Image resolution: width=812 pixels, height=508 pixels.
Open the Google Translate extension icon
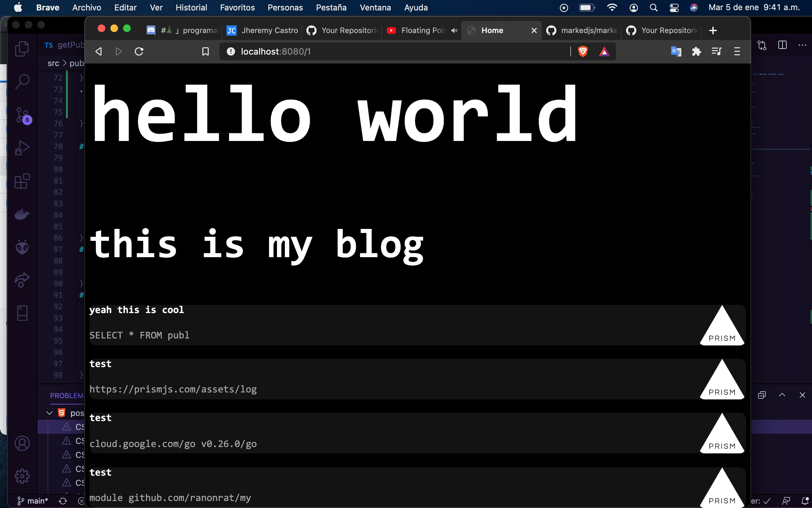676,51
